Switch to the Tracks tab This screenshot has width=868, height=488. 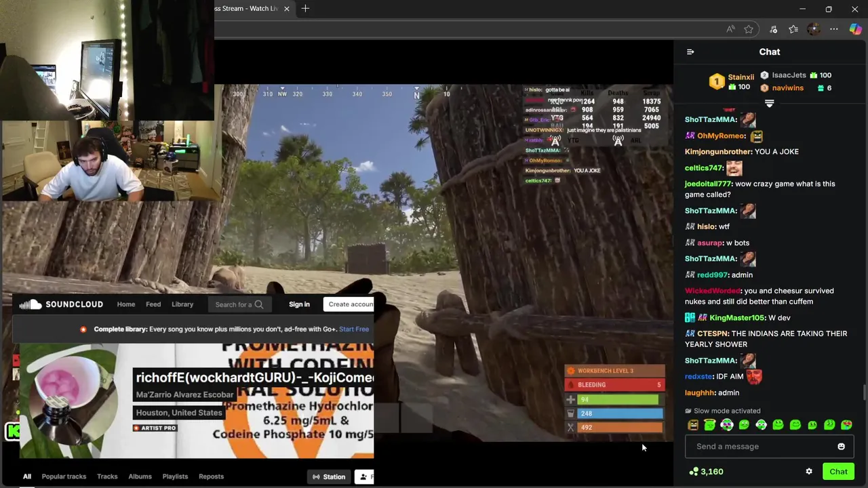[x=107, y=476]
